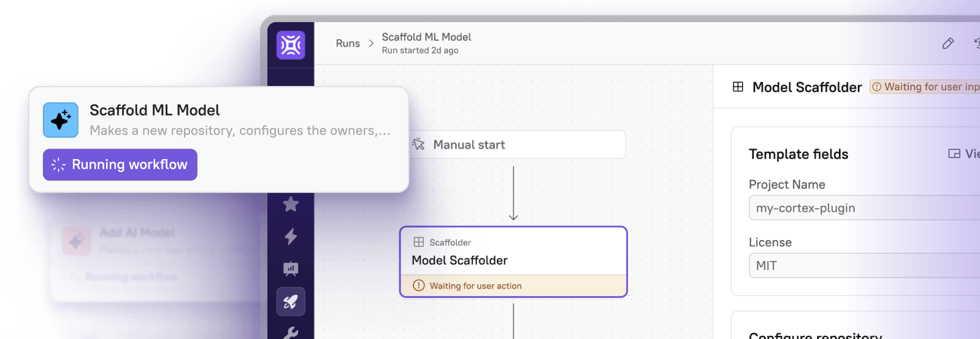This screenshot has width=980, height=339.
Task: Click the Waiting for user action status bar
Action: click(x=513, y=286)
